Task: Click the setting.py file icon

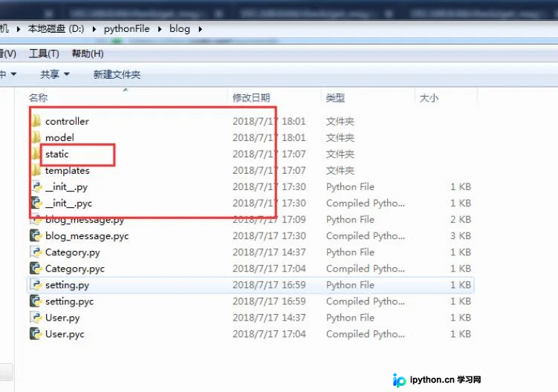Action: click(36, 285)
